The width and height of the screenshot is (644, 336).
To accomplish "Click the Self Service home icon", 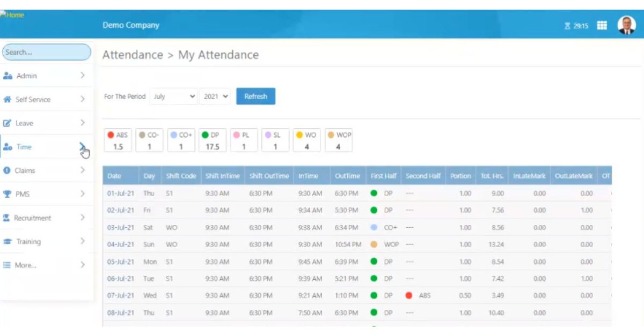I will 8,99.
